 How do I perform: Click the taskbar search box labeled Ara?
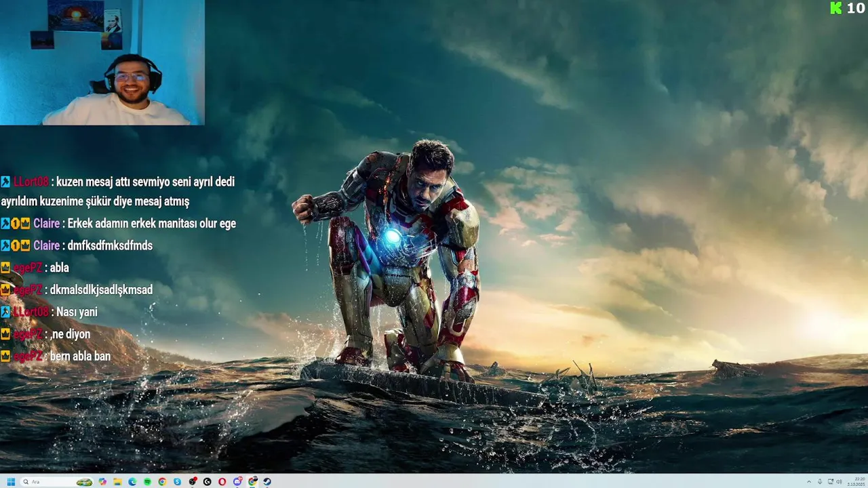click(x=57, y=482)
